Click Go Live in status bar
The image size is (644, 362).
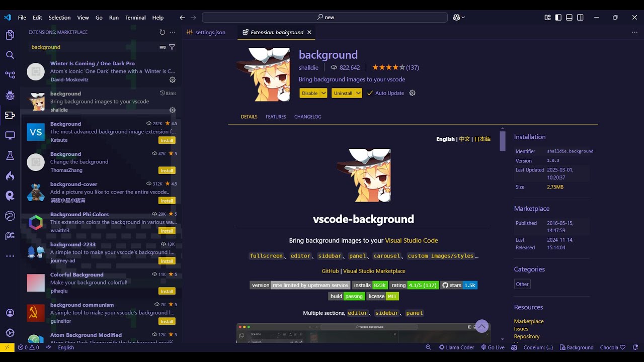click(493, 347)
